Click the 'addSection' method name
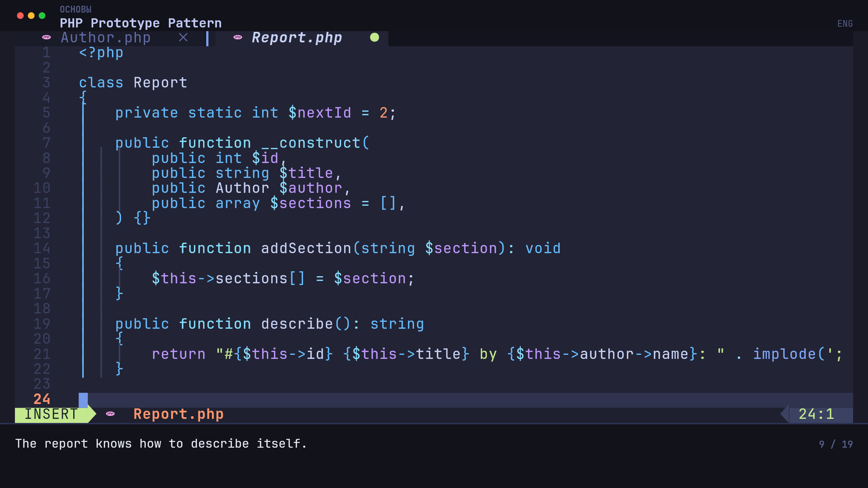Image resolution: width=868 pixels, height=488 pixels. [306, 248]
